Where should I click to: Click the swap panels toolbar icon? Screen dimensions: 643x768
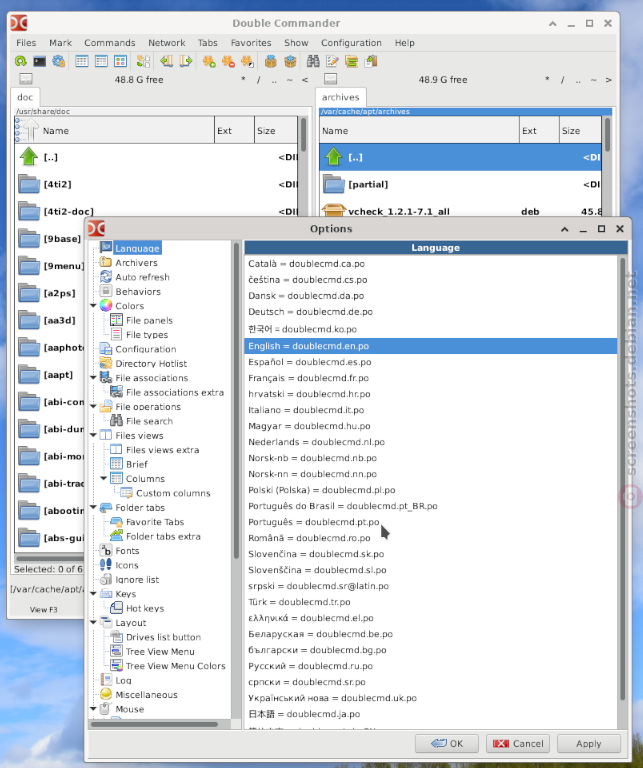[x=143, y=61]
